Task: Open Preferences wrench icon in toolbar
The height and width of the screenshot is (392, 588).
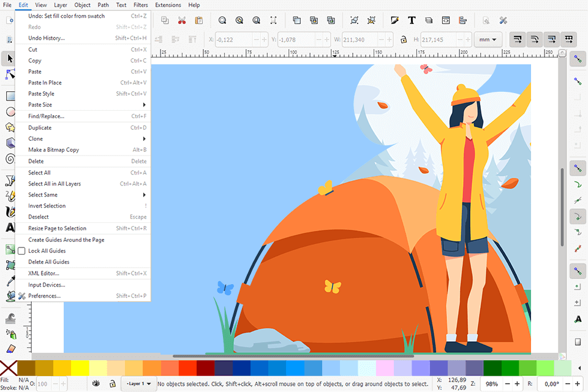Action: (x=503, y=20)
